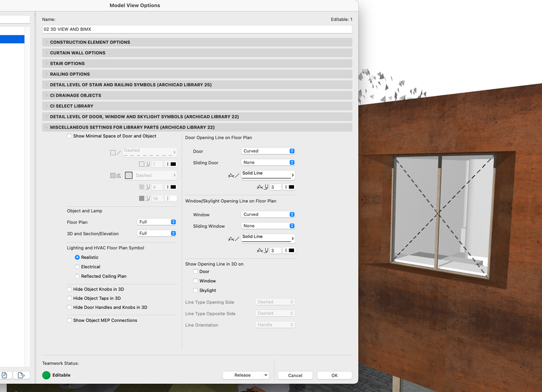Viewport: 542px width, 392px height.
Task: Click the fill background pen icon beside value 19
Action: coord(144,198)
